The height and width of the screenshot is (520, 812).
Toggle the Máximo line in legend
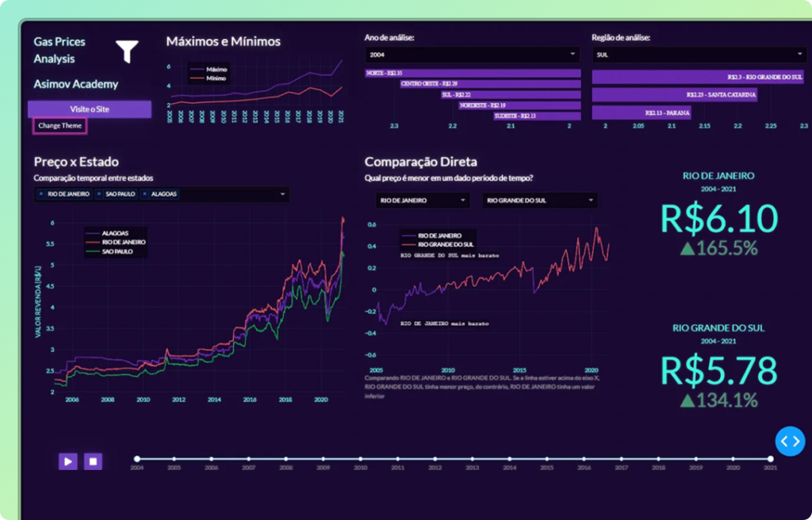(x=216, y=70)
